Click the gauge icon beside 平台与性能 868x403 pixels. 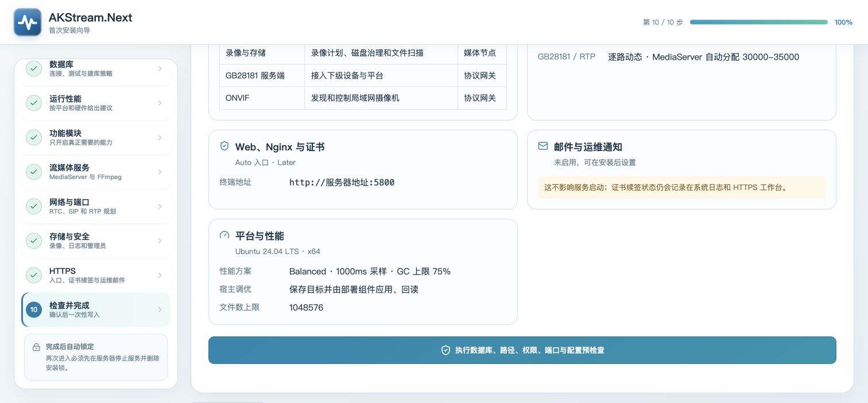tap(224, 235)
